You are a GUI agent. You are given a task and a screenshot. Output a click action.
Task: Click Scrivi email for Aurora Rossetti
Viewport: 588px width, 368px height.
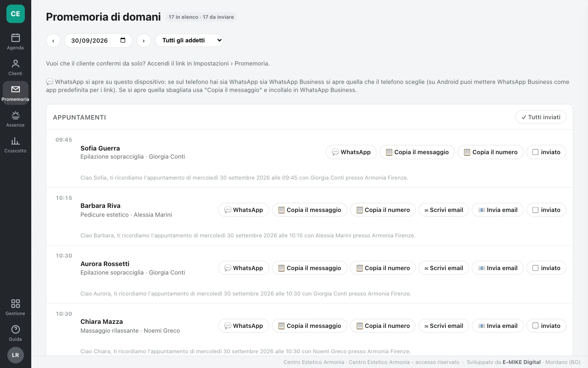pyautogui.click(x=444, y=268)
